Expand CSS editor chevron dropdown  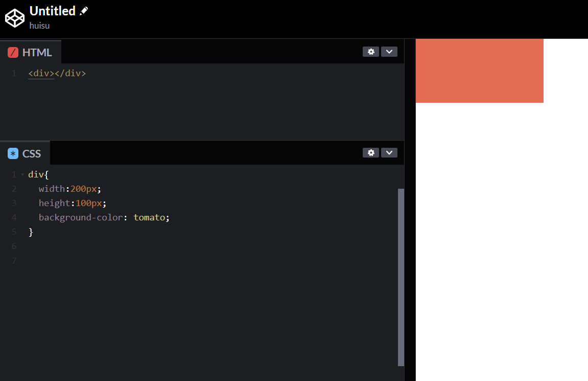(389, 153)
